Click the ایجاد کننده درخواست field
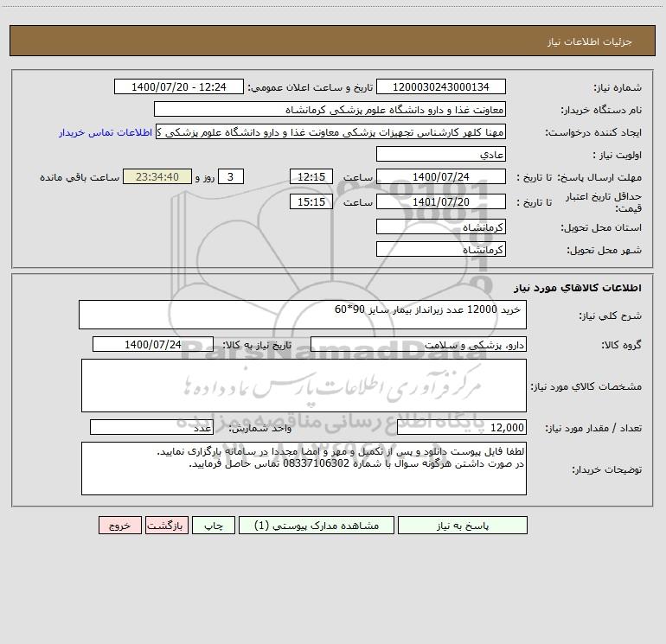Screen dimensions: 666x644 [330, 131]
